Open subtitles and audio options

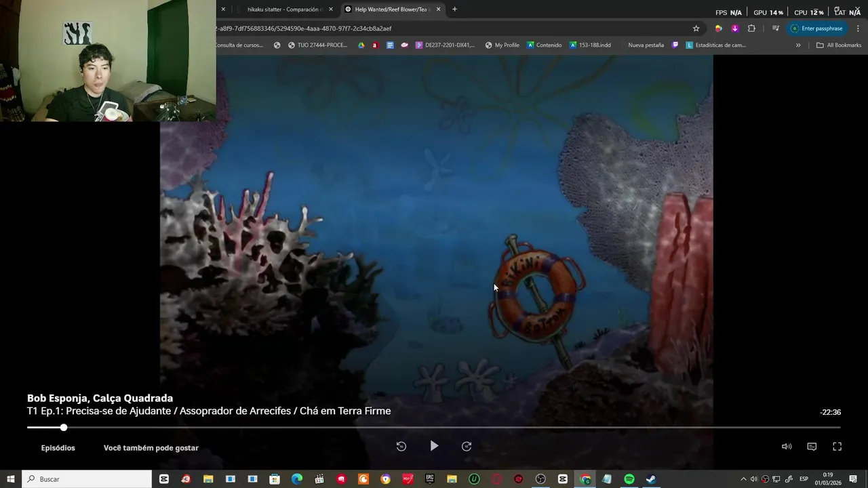pyautogui.click(x=812, y=447)
